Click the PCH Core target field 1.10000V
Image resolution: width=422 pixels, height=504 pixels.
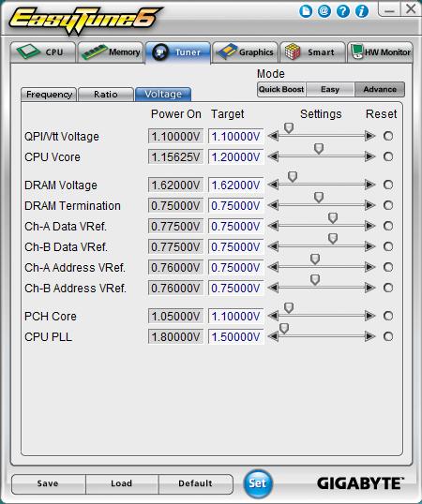tap(235, 316)
